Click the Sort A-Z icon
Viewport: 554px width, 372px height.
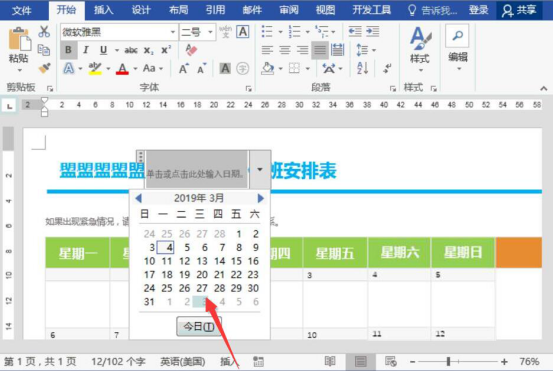(363, 68)
